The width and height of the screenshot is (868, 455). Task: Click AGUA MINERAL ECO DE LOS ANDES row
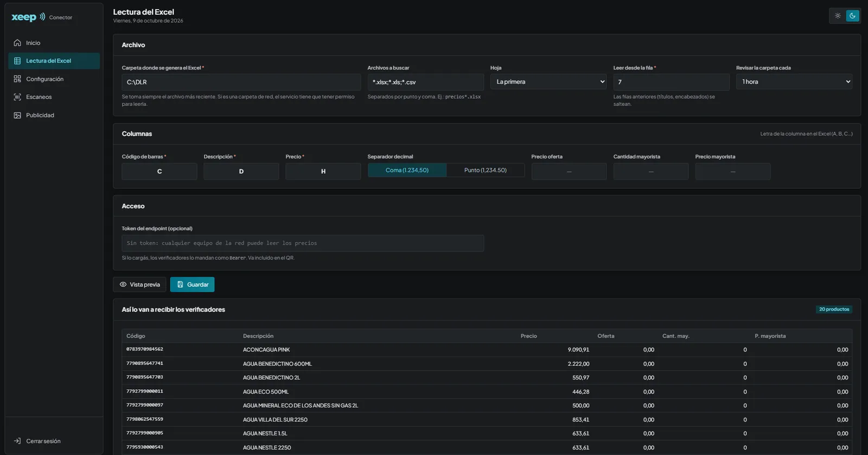pos(487,406)
